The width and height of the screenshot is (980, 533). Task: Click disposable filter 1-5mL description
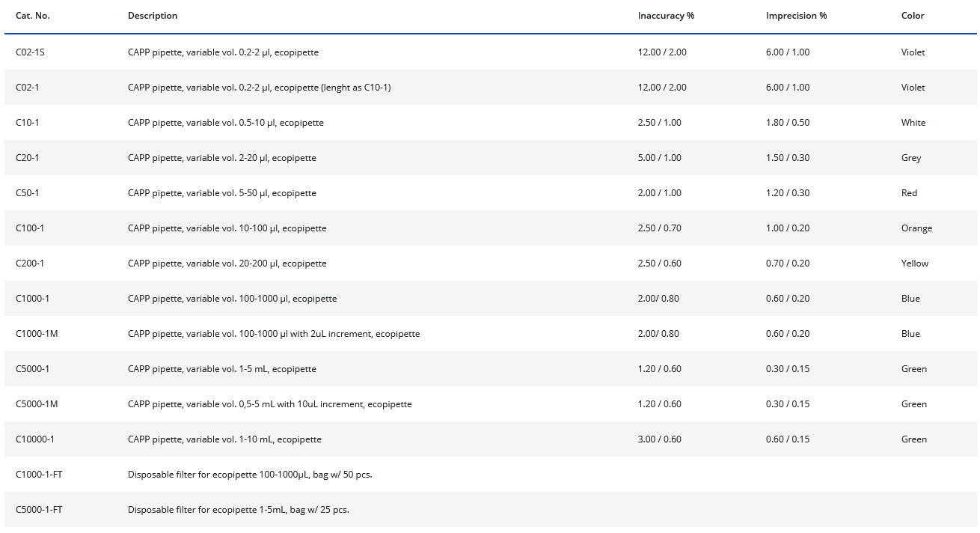pos(239,510)
